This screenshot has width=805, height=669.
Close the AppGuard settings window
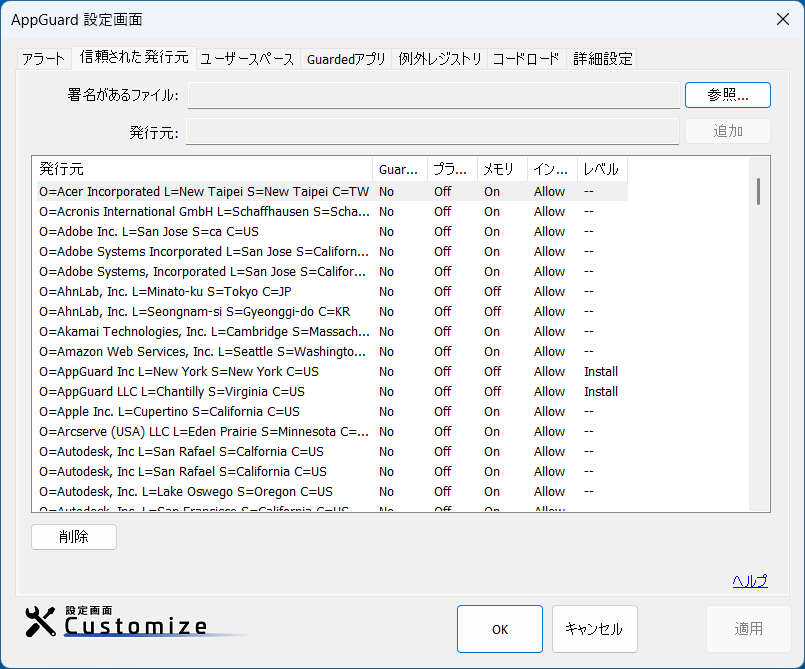[783, 19]
